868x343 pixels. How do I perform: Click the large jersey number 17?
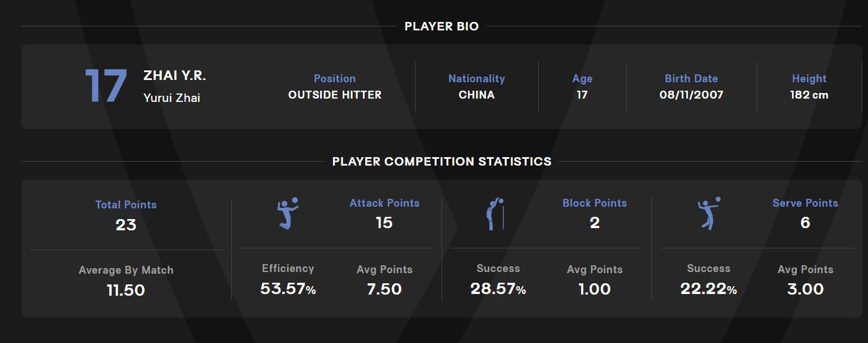pos(106,87)
